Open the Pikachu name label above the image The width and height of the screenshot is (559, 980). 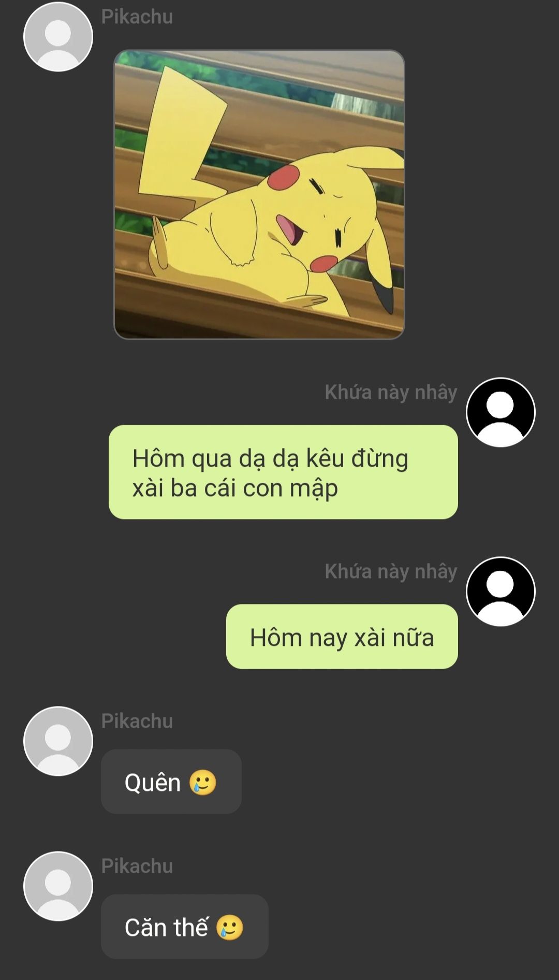(x=137, y=17)
